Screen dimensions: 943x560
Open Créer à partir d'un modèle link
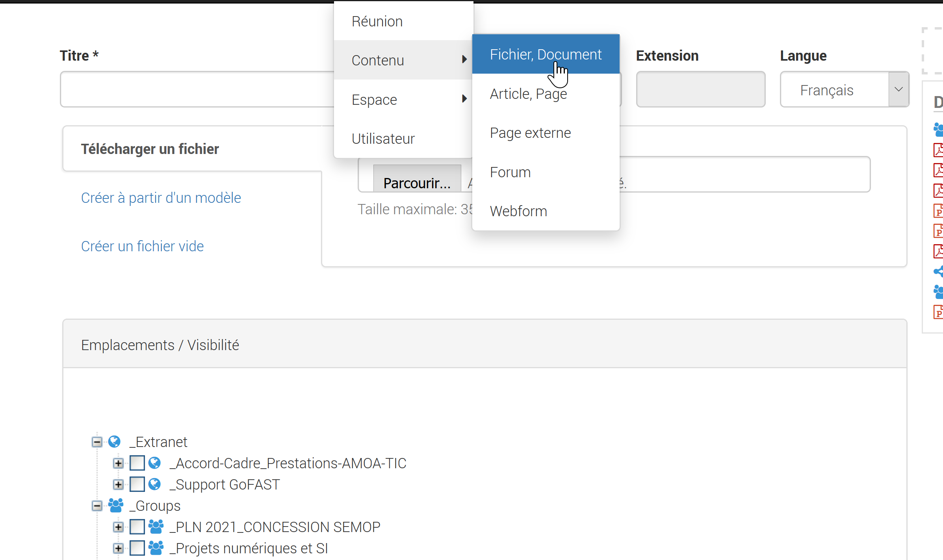click(x=161, y=198)
